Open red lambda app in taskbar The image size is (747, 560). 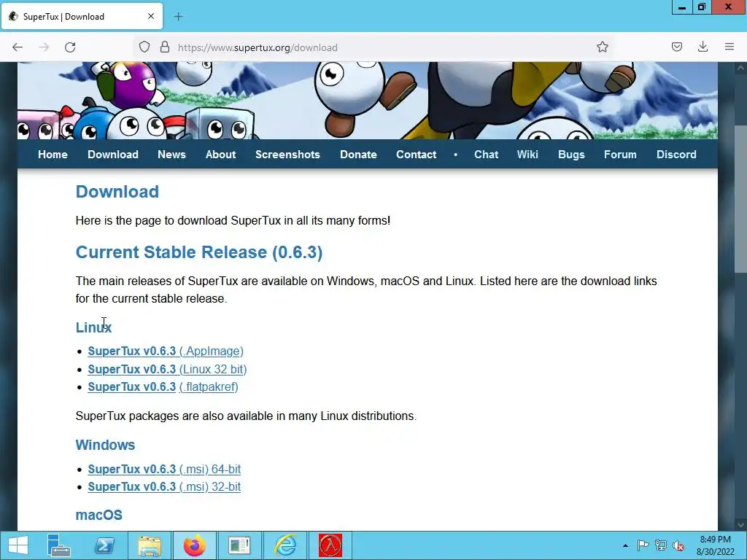click(330, 545)
